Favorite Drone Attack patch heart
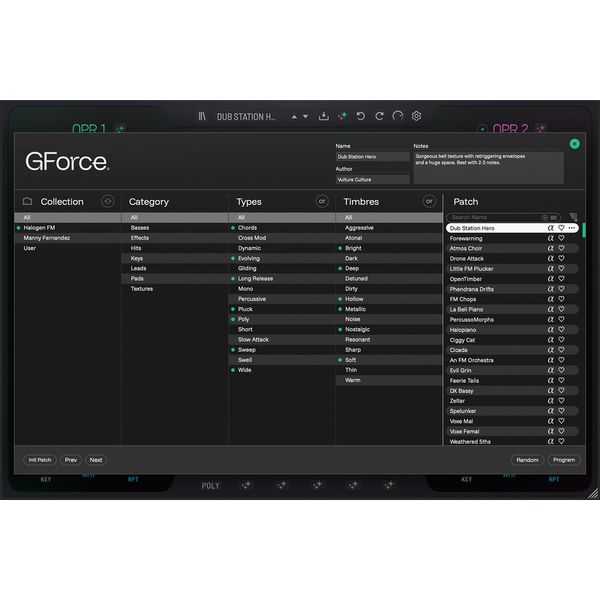The width and height of the screenshot is (600, 600). [x=561, y=258]
